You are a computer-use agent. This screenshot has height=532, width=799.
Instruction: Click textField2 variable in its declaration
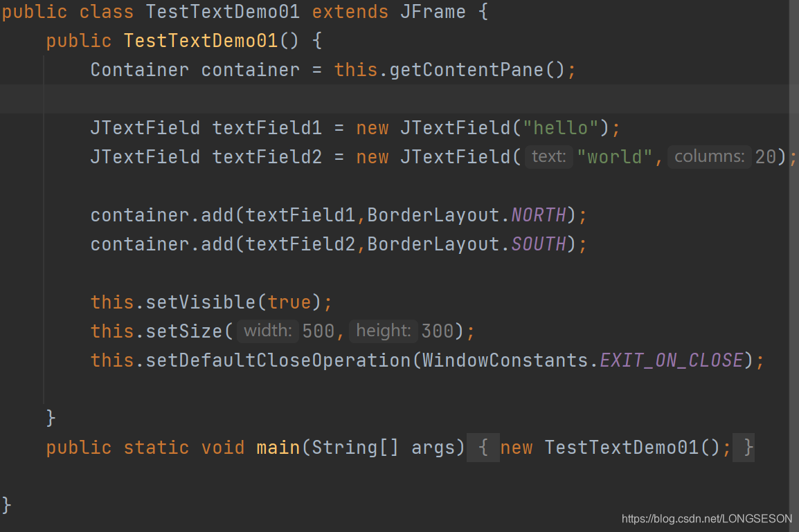point(267,157)
